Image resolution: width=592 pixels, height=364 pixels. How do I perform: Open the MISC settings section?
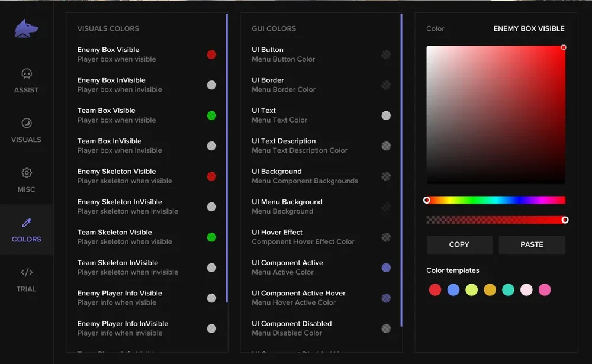(x=26, y=181)
